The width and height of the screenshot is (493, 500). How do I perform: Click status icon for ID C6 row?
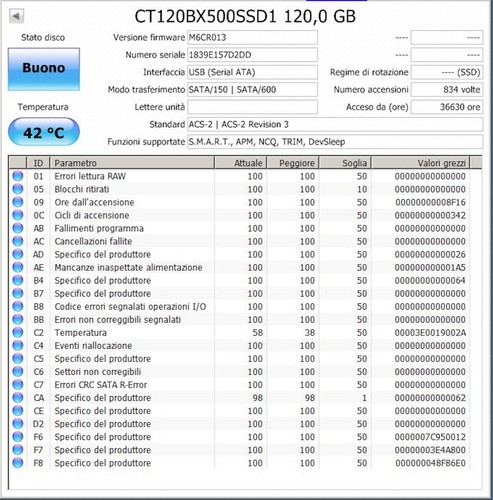18,371
